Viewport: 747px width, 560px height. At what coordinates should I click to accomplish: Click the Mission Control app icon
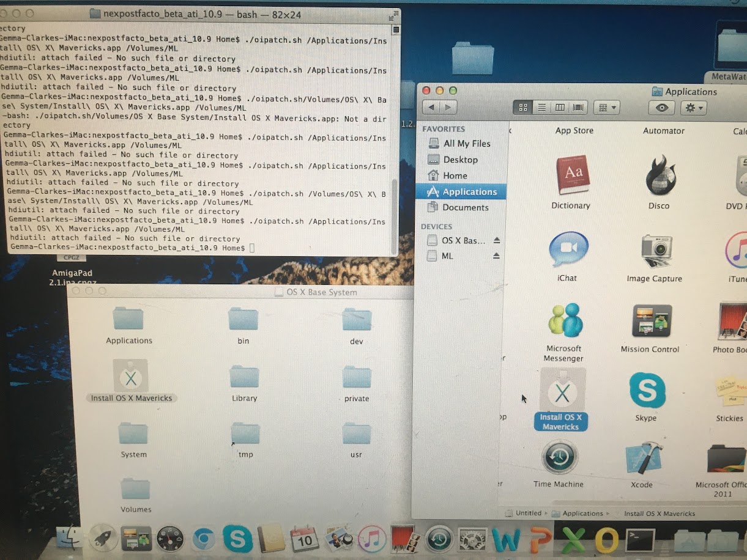click(650, 321)
